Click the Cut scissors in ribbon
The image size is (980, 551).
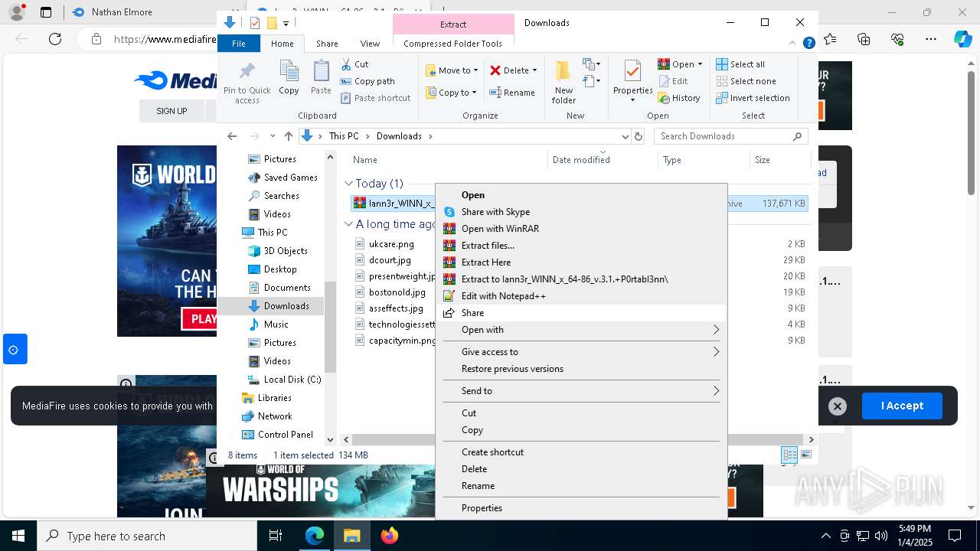pyautogui.click(x=354, y=64)
